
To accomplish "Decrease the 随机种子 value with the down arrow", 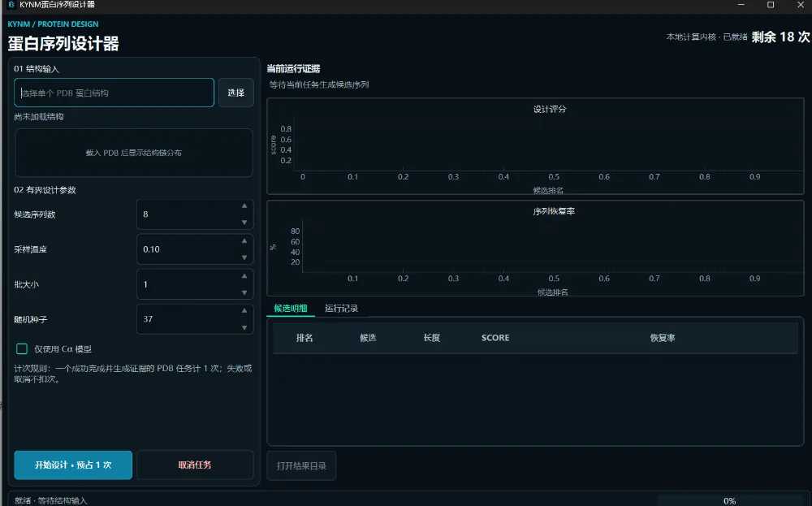I will pyautogui.click(x=244, y=327).
